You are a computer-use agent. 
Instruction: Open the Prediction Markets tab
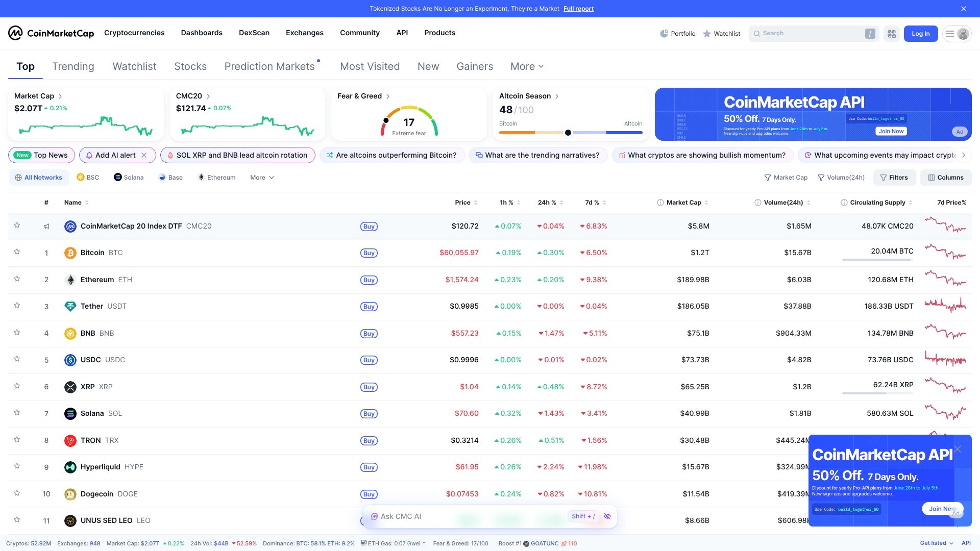click(269, 66)
